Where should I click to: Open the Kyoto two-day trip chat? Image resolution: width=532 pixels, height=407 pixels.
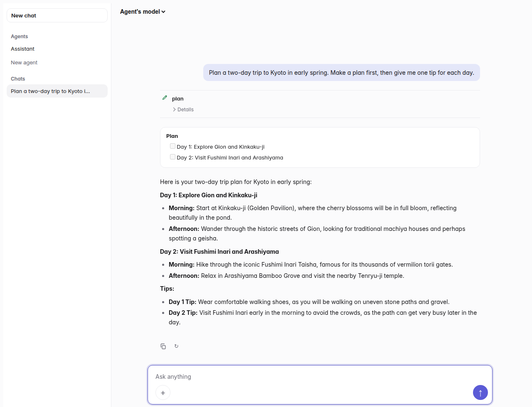point(57,91)
